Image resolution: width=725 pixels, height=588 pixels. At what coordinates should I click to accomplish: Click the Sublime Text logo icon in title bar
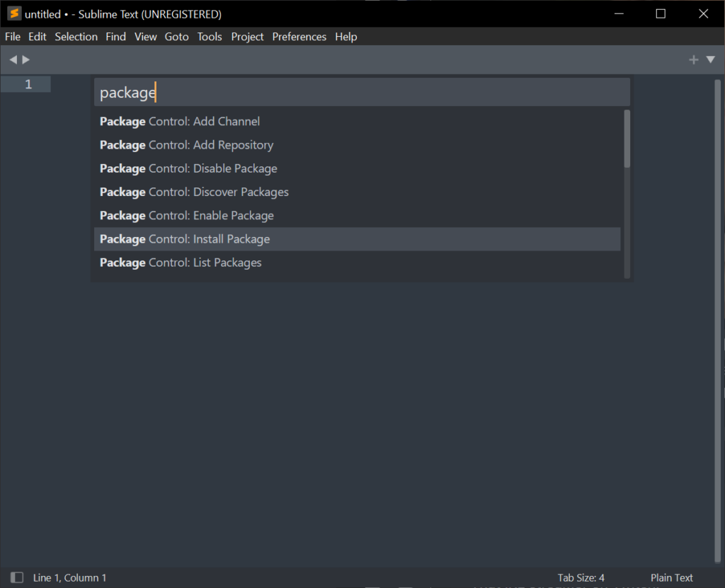(14, 14)
